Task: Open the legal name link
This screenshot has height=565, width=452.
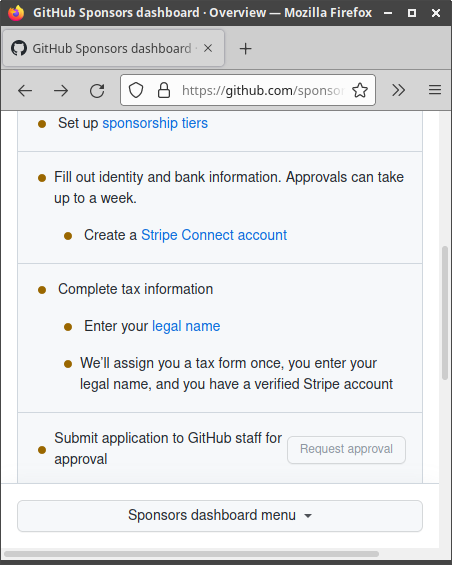Action: (x=186, y=326)
